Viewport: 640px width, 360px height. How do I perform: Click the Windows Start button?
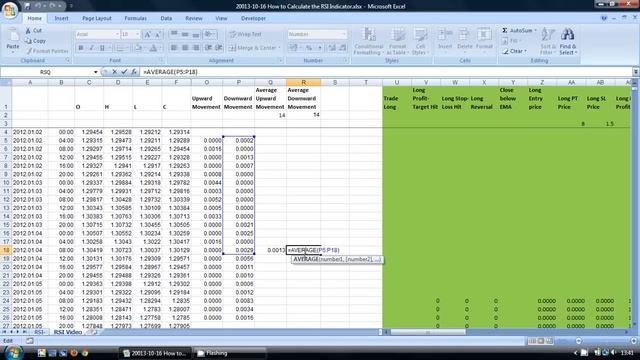pyautogui.click(x=12, y=352)
